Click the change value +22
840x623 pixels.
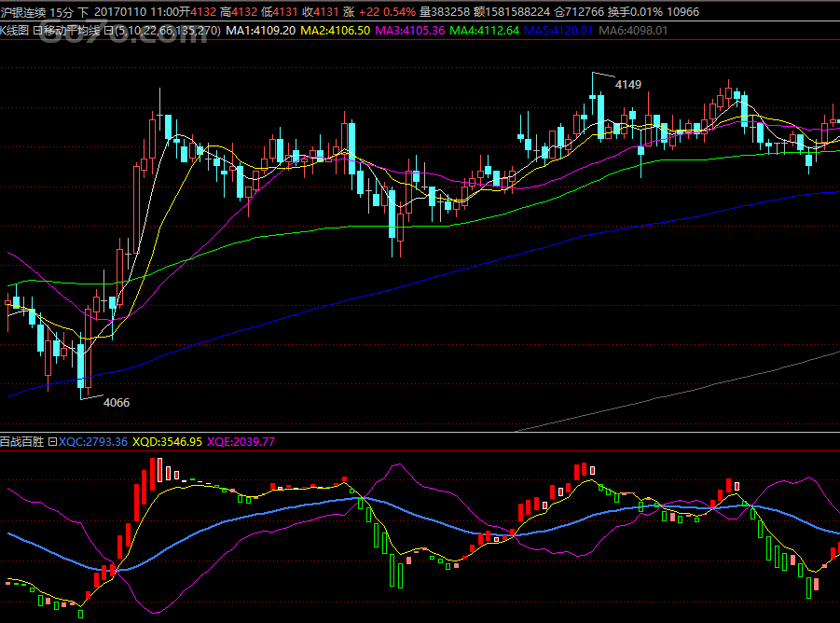pos(369,12)
